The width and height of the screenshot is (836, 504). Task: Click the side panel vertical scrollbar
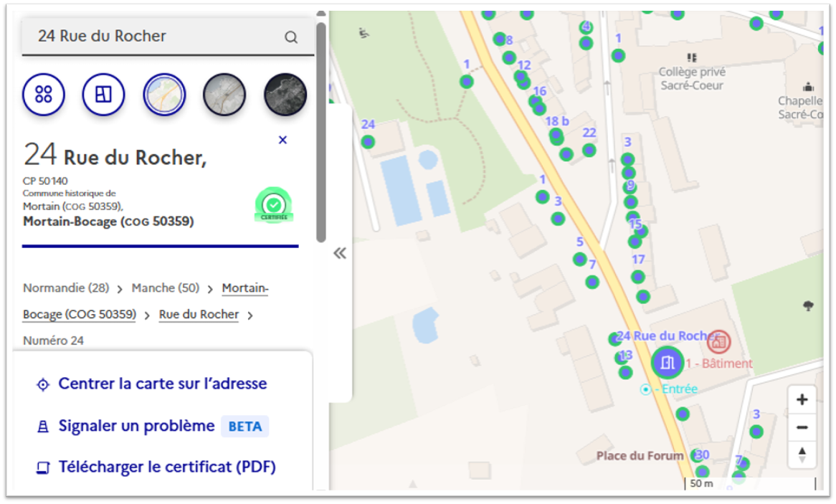(321, 129)
